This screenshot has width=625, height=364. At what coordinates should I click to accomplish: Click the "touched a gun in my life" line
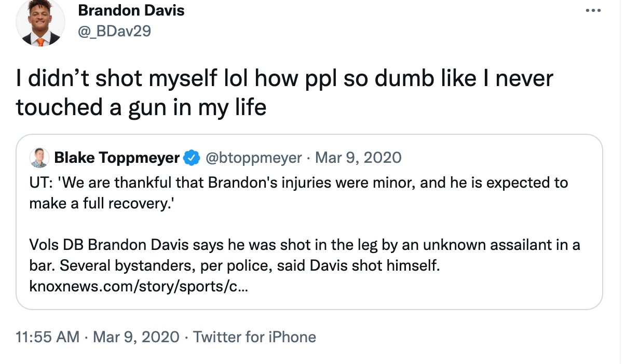pos(141,107)
